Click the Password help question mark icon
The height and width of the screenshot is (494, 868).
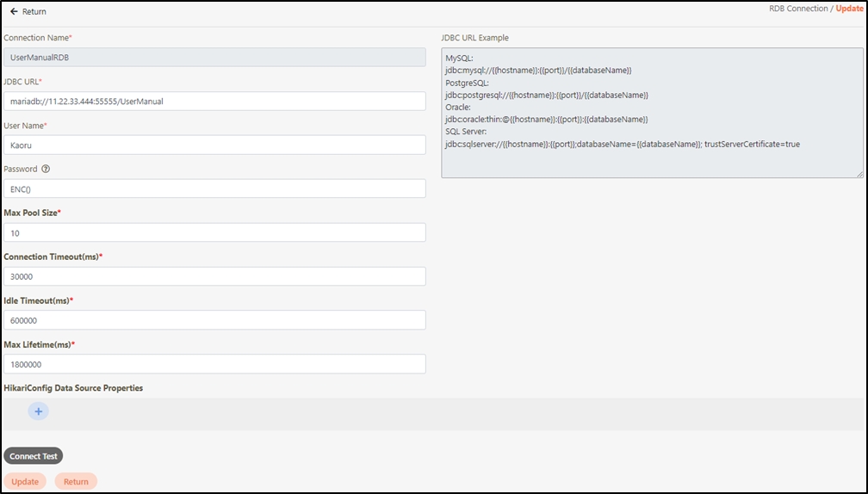click(x=46, y=169)
